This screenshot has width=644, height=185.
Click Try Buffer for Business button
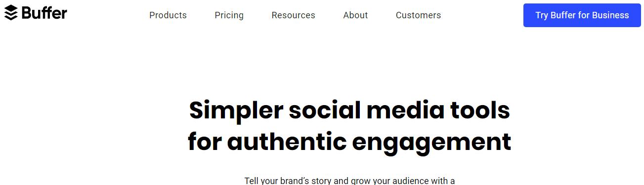click(x=582, y=15)
